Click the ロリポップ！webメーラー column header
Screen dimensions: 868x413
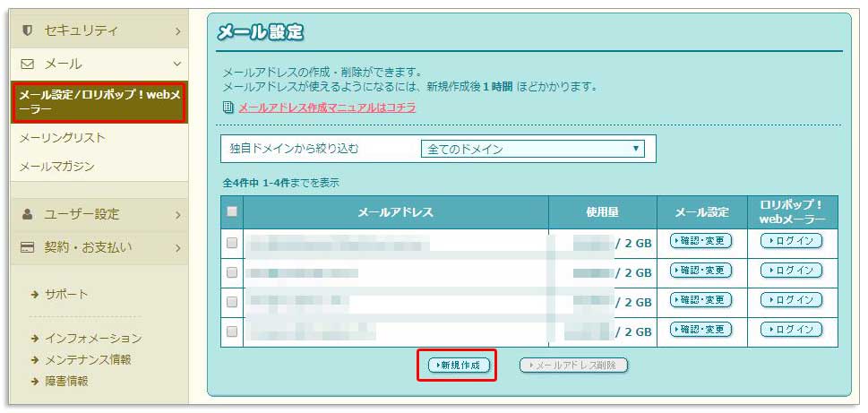pos(793,212)
